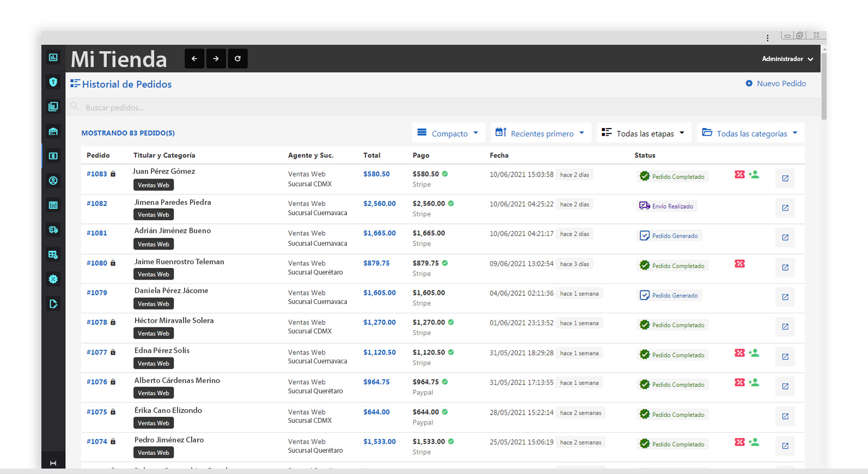The height and width of the screenshot is (474, 868).
Task: Click Envío Realizado status of order #1082
Action: tap(667, 206)
